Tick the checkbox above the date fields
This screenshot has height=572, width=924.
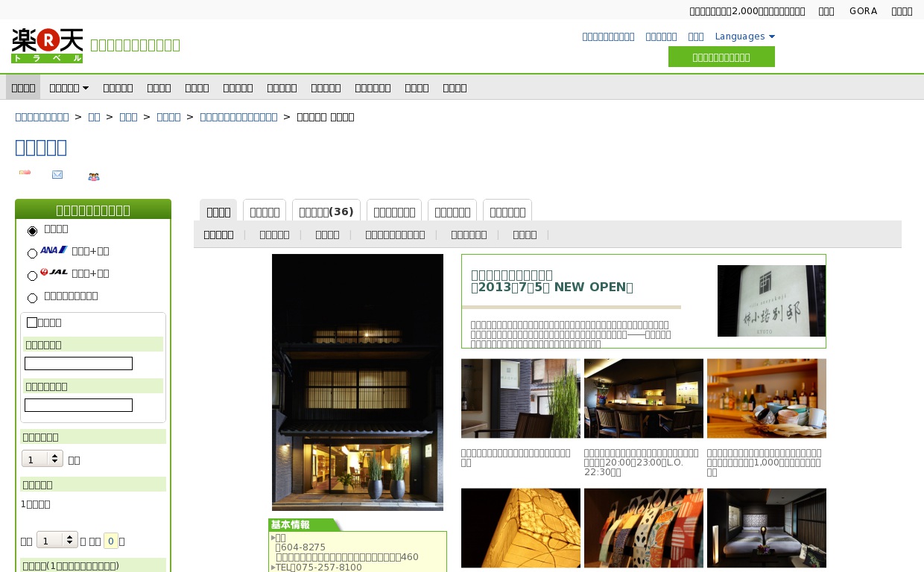tap(32, 322)
